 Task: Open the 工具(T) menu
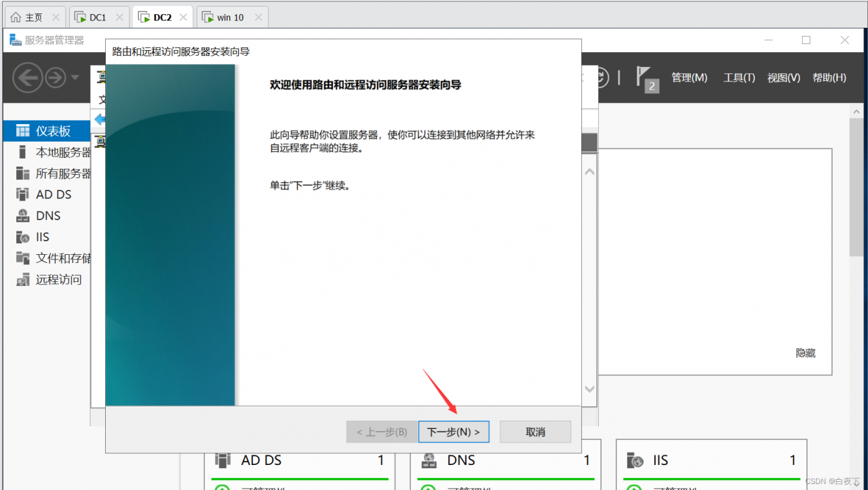click(738, 77)
